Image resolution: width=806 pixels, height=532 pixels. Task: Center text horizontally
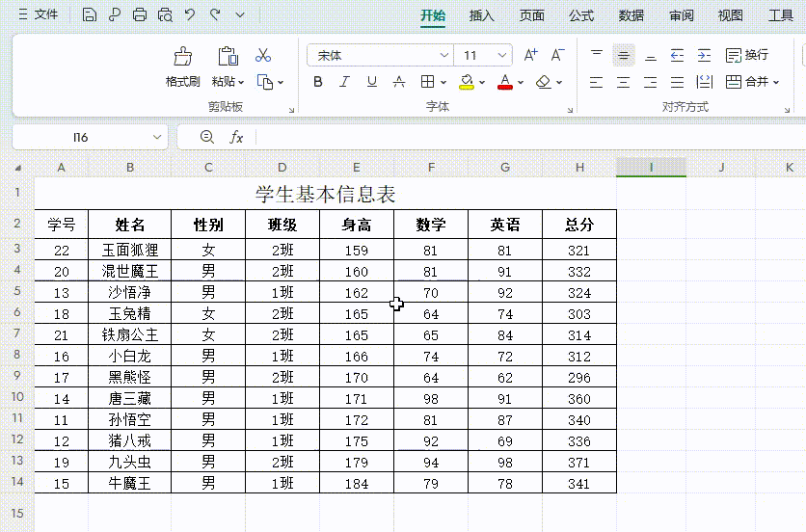click(624, 82)
